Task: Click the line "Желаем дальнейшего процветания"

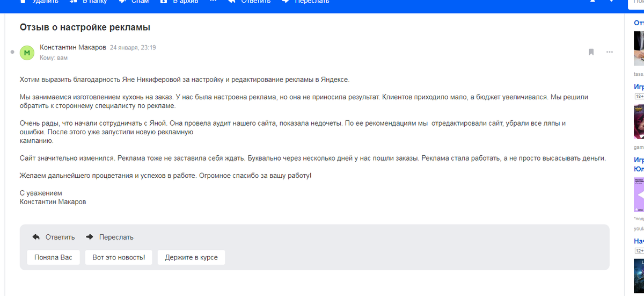Action: coord(165,176)
